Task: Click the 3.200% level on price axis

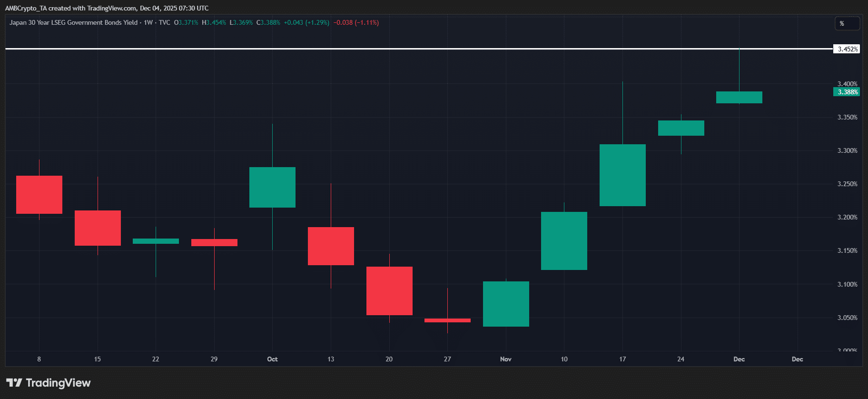Action: tap(847, 217)
